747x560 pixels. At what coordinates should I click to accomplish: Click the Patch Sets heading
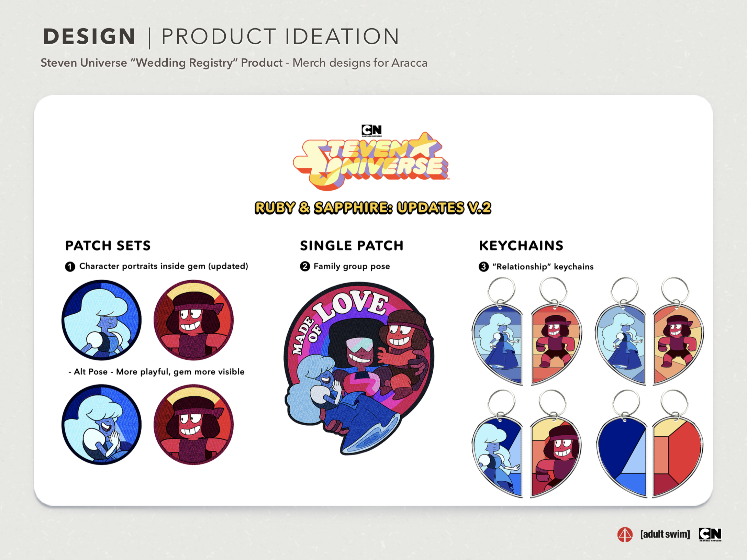108,246
